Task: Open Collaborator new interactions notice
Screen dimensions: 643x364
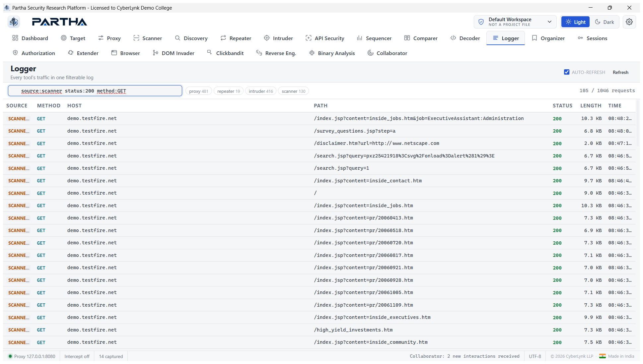Action: pos(464,356)
